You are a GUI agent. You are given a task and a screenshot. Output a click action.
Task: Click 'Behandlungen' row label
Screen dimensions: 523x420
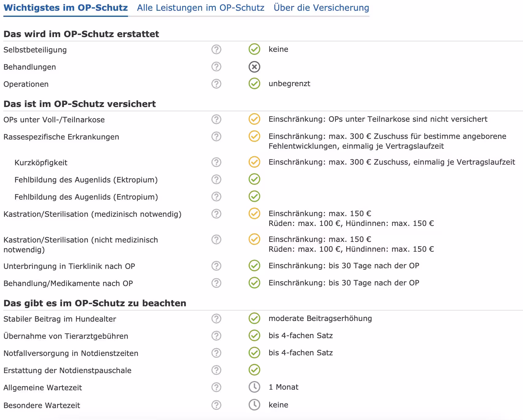pos(30,67)
